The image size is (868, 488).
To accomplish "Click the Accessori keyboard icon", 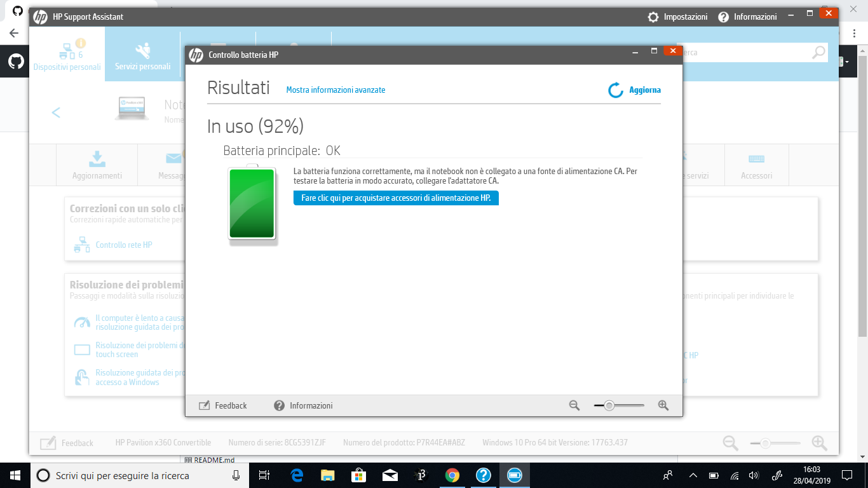I will coord(756,159).
